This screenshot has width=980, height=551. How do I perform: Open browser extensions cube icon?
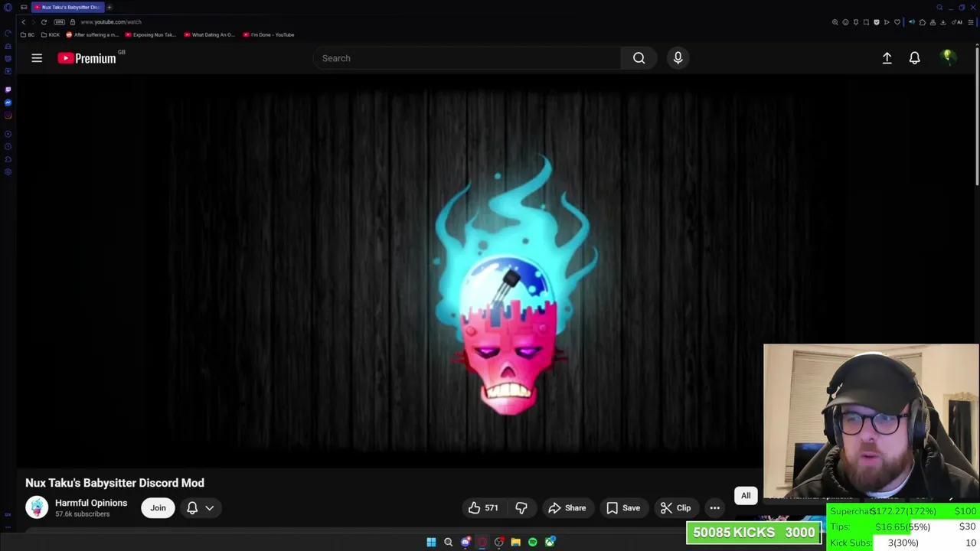[x=923, y=22]
